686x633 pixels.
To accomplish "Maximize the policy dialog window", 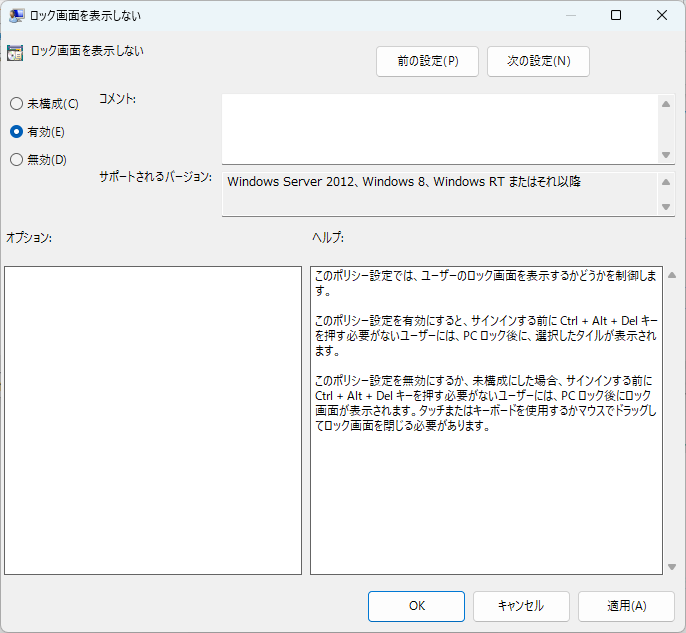I will click(x=616, y=15).
